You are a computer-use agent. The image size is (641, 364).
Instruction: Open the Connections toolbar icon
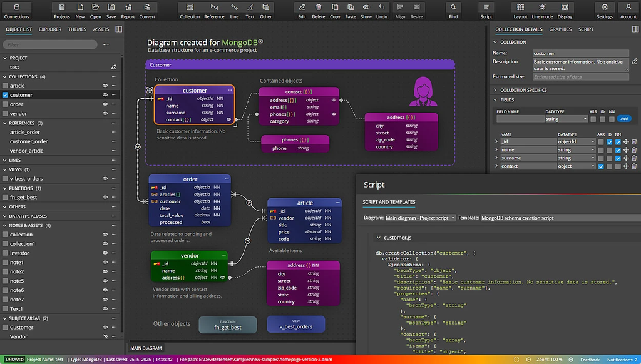click(x=16, y=11)
